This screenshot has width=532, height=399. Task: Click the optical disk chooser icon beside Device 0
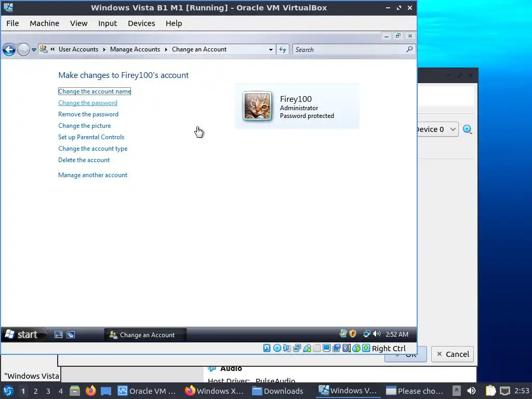(x=468, y=129)
